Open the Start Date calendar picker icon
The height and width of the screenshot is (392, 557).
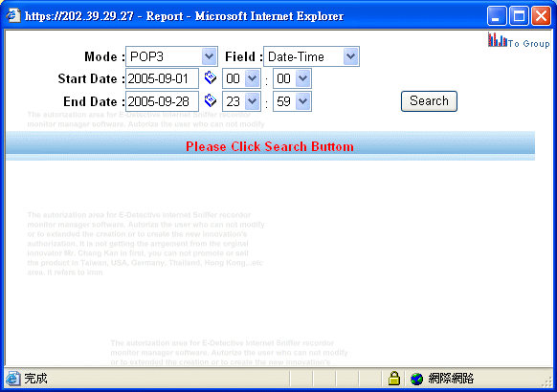[x=211, y=77]
